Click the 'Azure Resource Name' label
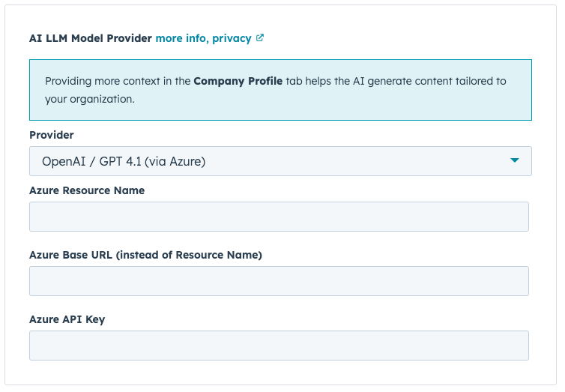Image resolution: width=565 pixels, height=392 pixels. pos(87,190)
